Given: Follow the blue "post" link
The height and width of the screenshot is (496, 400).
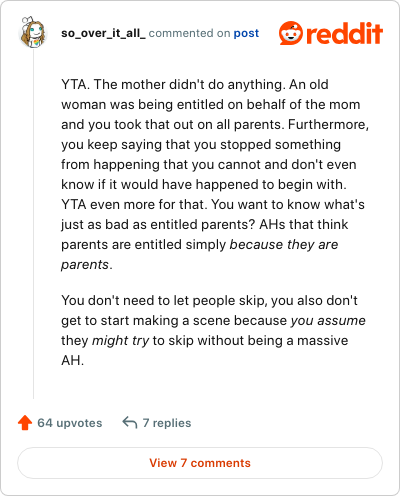Looking at the screenshot, I should tap(246, 33).
